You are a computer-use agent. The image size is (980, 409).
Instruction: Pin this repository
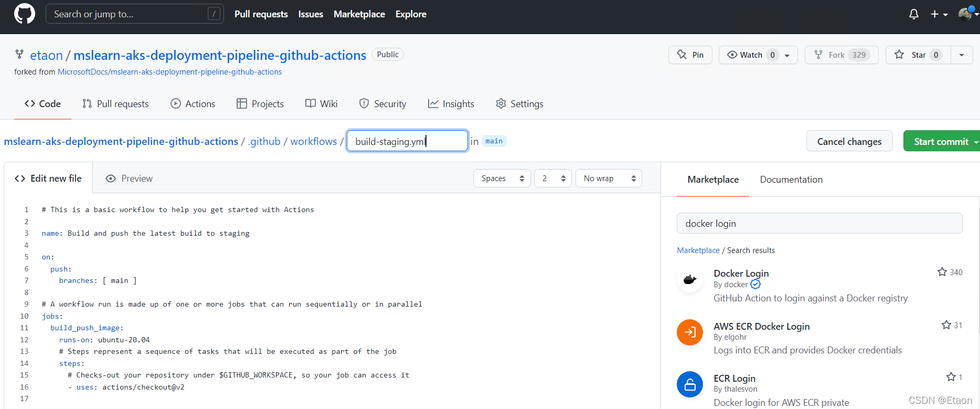(690, 55)
